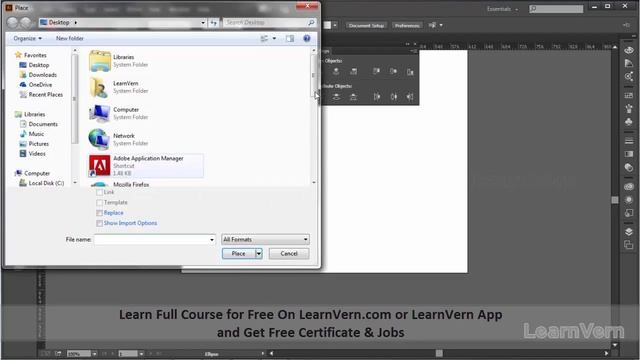Image resolution: width=640 pixels, height=360 pixels.
Task: Click the Preferences button in control bar
Action: pyautogui.click(x=407, y=25)
